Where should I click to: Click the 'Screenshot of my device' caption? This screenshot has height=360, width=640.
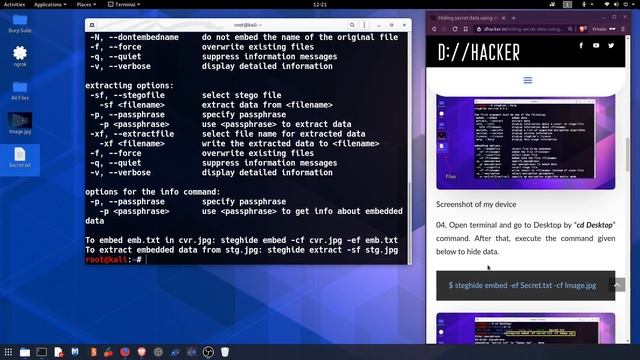pos(476,204)
